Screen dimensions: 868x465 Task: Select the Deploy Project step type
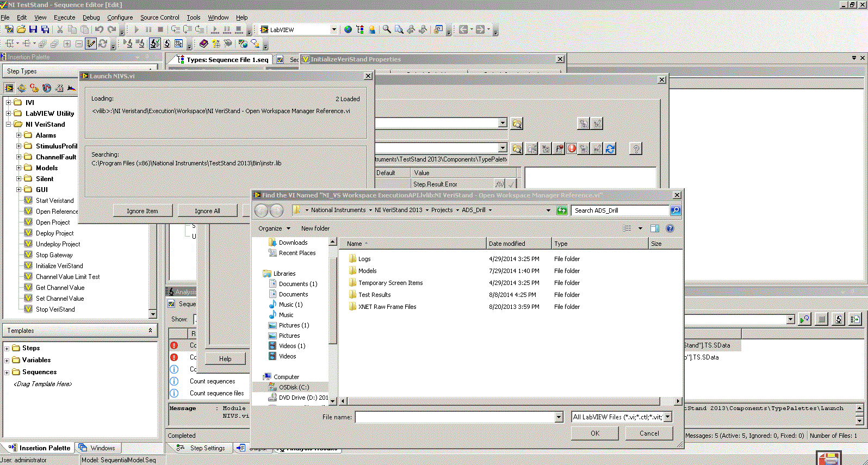pos(54,233)
